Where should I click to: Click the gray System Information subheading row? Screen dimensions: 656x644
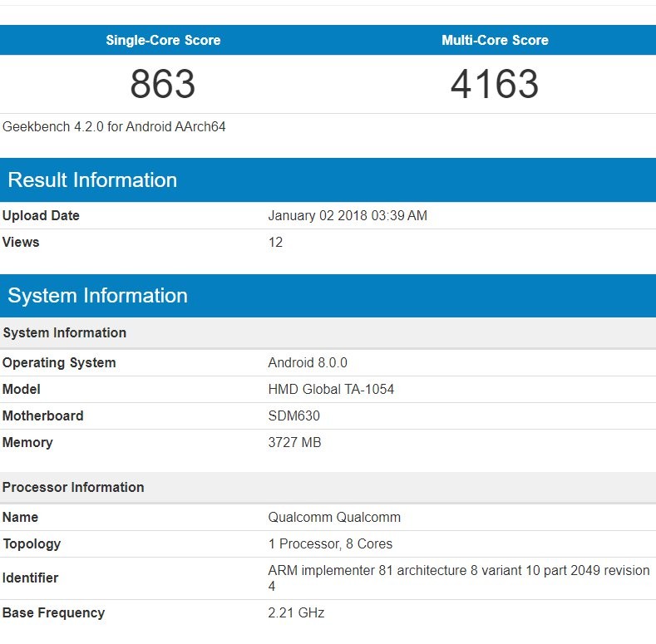(x=328, y=333)
